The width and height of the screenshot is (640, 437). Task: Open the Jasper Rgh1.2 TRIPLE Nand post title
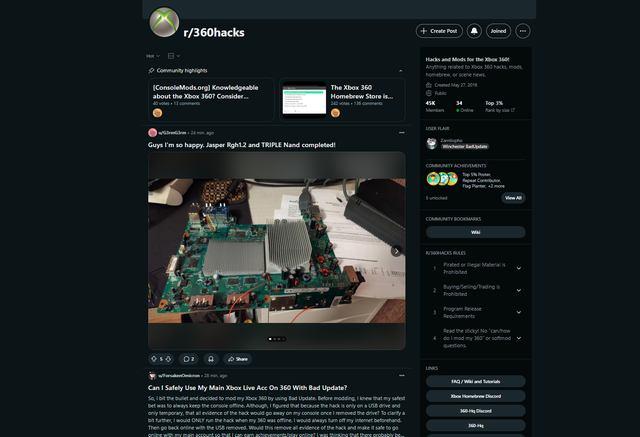coord(242,145)
